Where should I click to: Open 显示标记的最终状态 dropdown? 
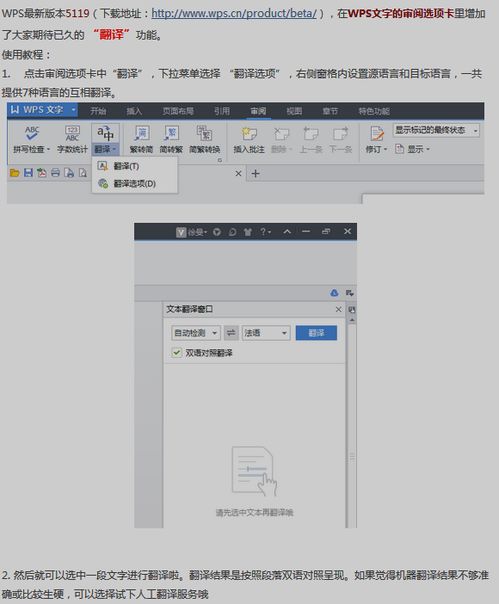coord(436,130)
